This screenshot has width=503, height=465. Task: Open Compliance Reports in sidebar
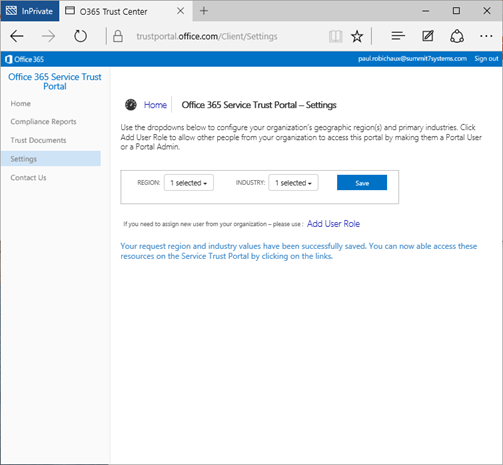43,122
